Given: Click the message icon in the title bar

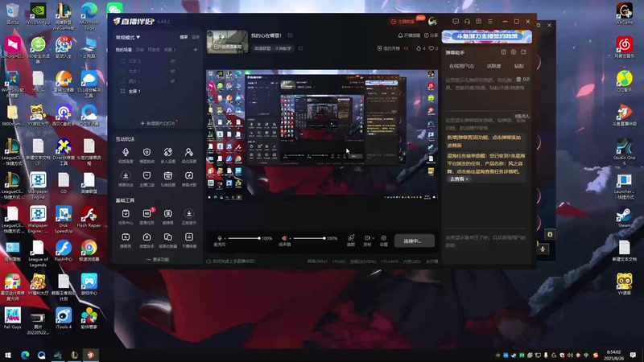Looking at the screenshot, I should coord(456,22).
